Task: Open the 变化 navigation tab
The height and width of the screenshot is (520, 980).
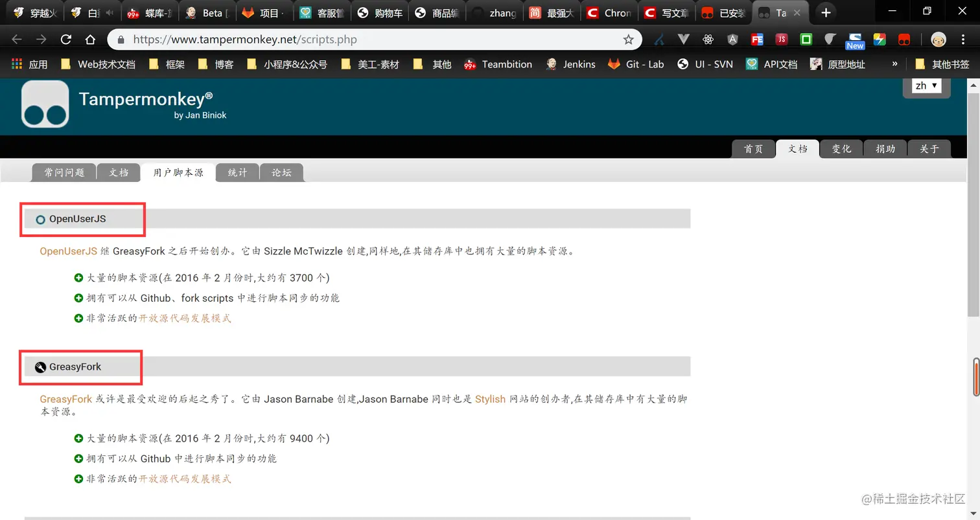Action: [x=841, y=149]
